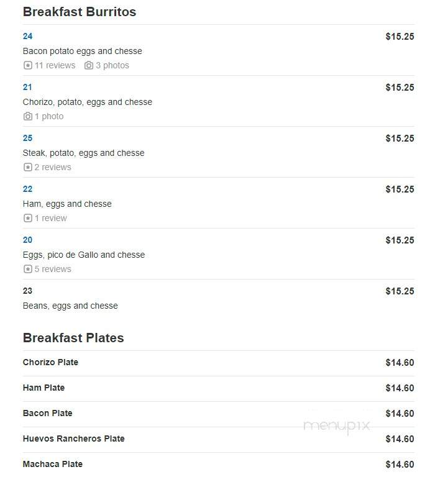
Task: Click the camera icon beside 1 photo
Action: (28, 116)
